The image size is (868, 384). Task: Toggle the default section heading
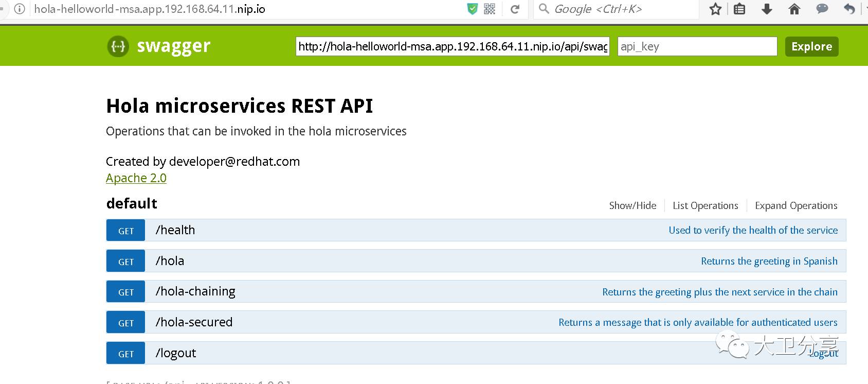point(132,203)
